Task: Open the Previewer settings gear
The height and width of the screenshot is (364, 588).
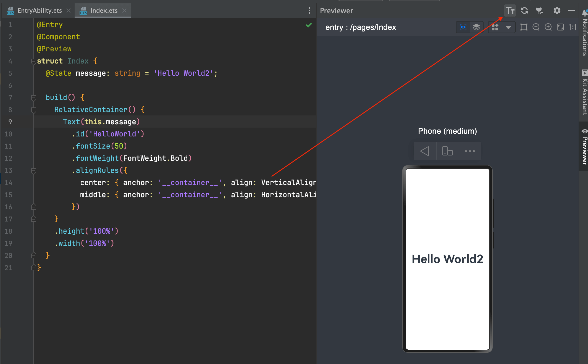Action: point(557,11)
